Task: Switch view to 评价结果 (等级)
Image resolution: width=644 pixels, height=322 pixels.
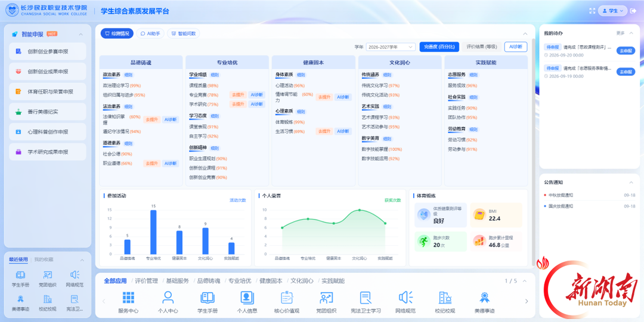Action: click(482, 47)
